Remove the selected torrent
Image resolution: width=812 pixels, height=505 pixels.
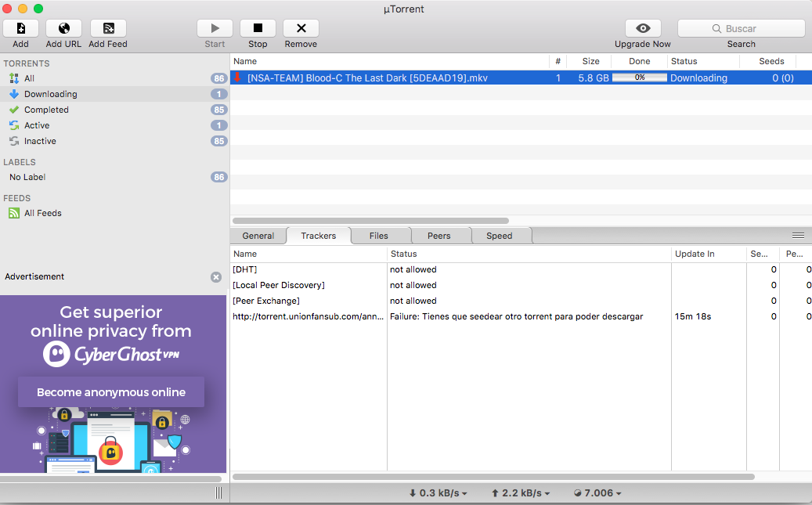pos(301,28)
